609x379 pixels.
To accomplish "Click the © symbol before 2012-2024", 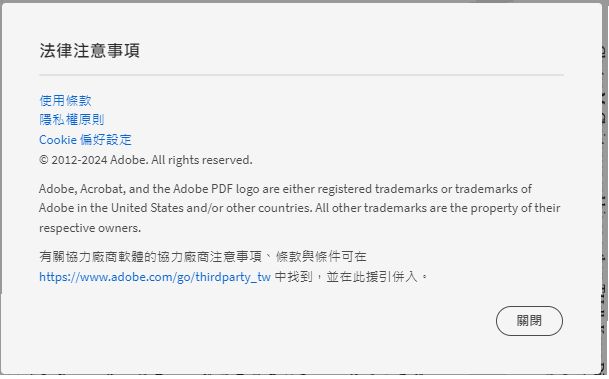I will click(x=44, y=160).
